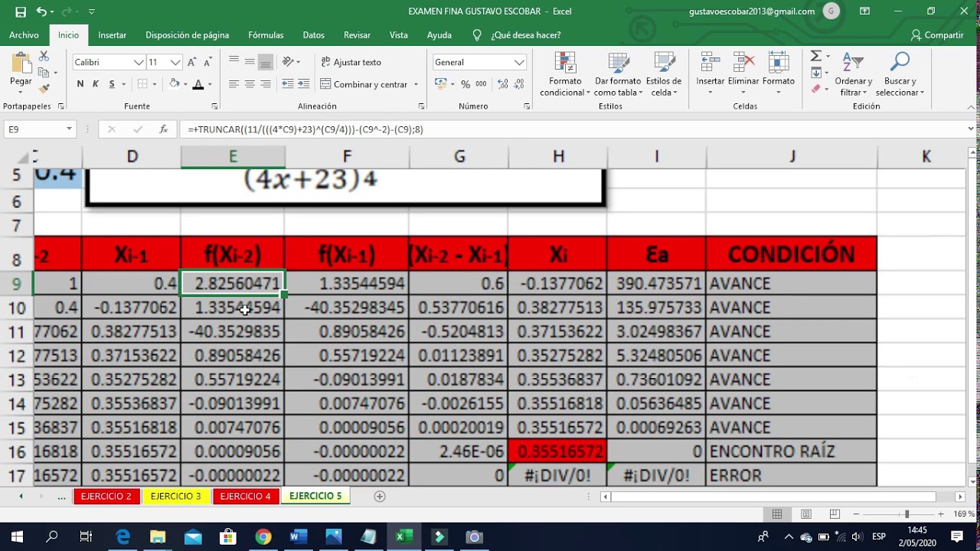Open Formato condicional menu
Viewport: 980px width, 551px height.
[565, 74]
